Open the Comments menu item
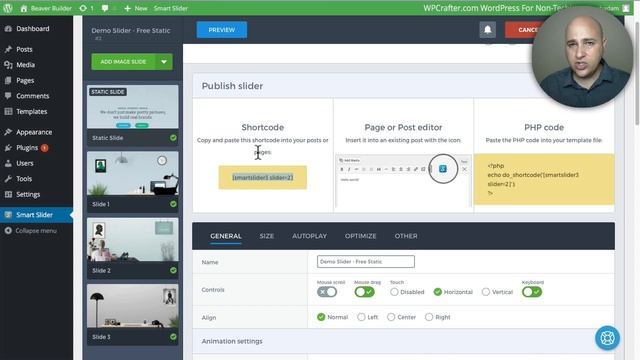 [33, 96]
